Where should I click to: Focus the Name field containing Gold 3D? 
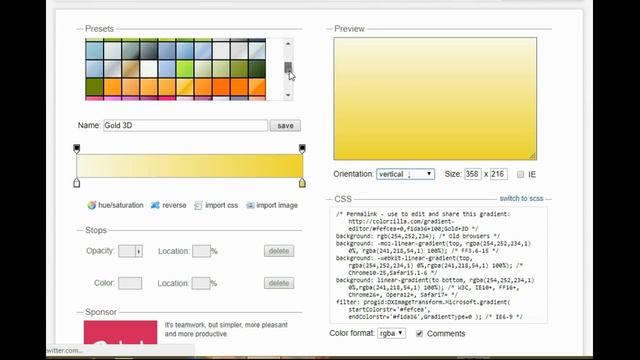[185, 126]
